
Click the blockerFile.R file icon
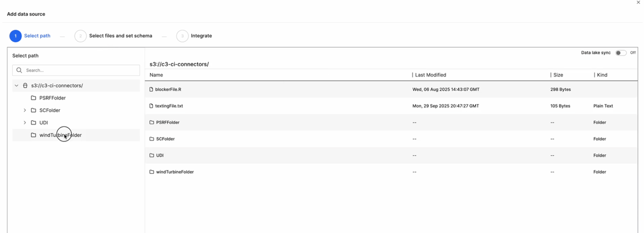click(x=152, y=90)
